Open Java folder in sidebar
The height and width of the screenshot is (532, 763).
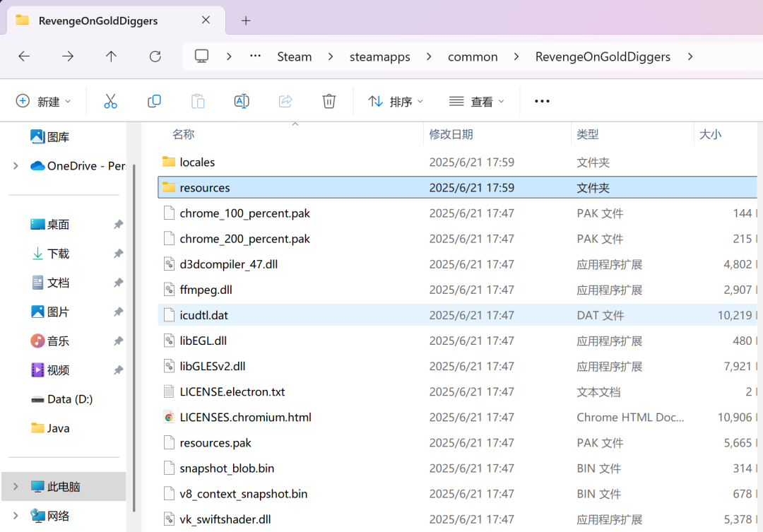pyautogui.click(x=50, y=428)
